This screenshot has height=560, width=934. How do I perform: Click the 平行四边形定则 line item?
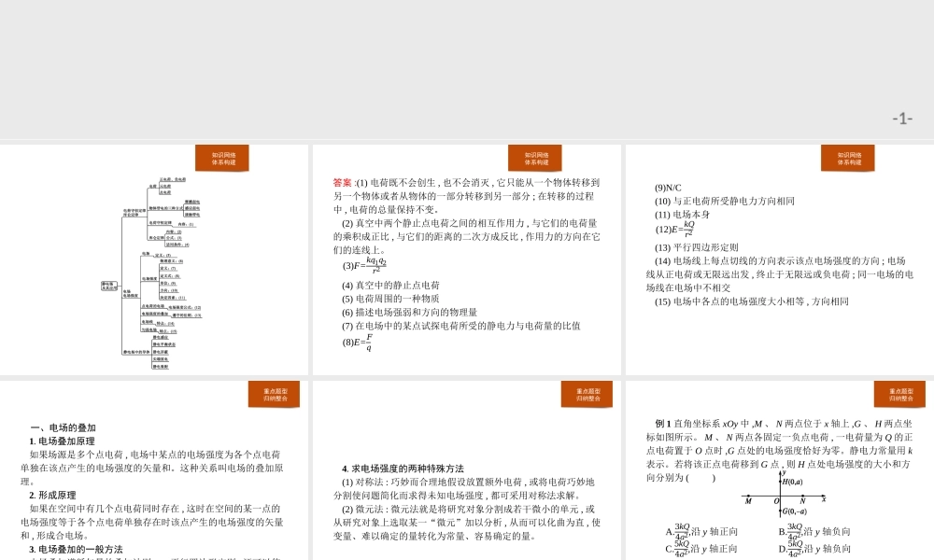(697, 245)
